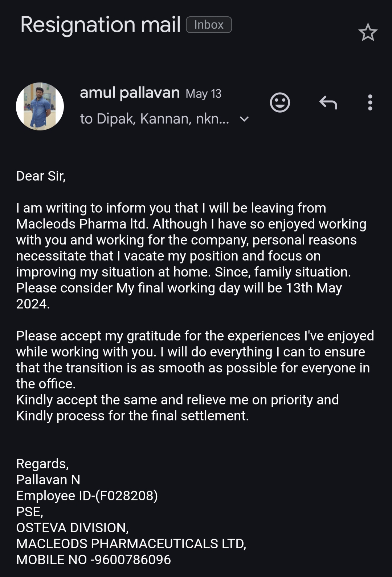
Task: Star the Resignation mail email
Action: click(368, 32)
